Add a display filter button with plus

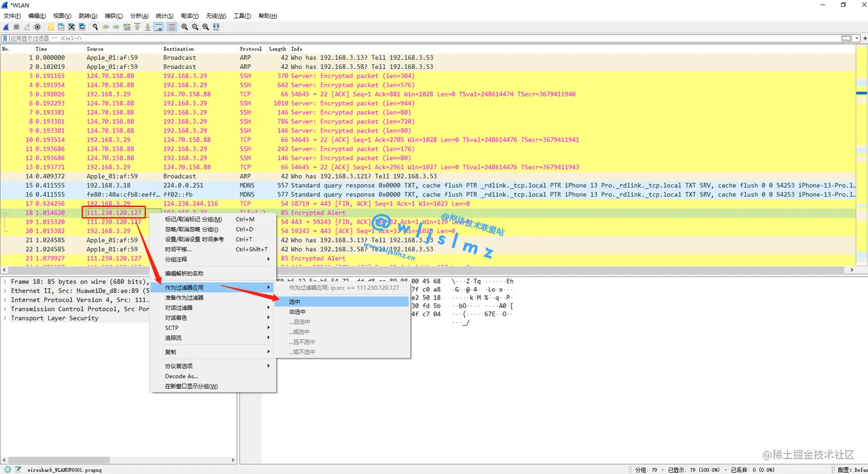click(x=864, y=38)
